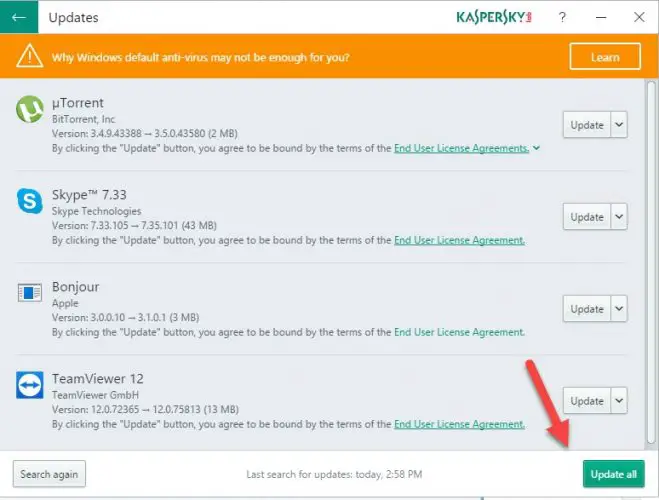The width and height of the screenshot is (659, 500).
Task: Click the Bonjour application icon
Action: click(x=30, y=292)
